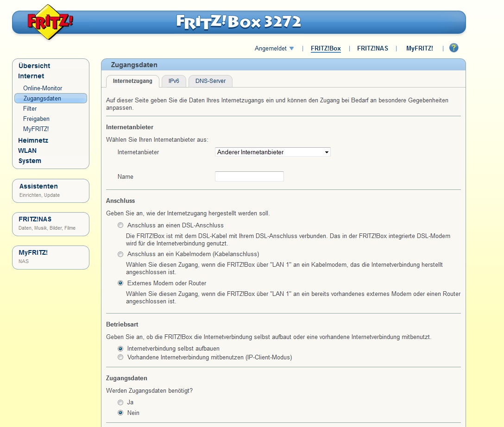Expand the System menu section

[x=30, y=161]
